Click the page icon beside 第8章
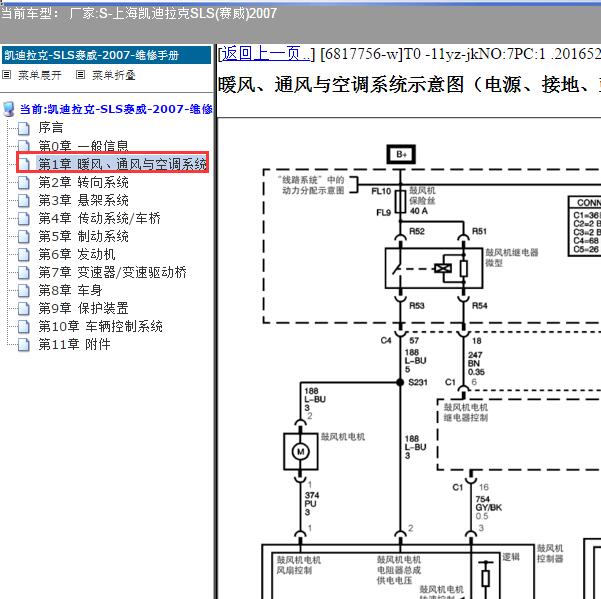The width and height of the screenshot is (601, 599). coord(24,290)
